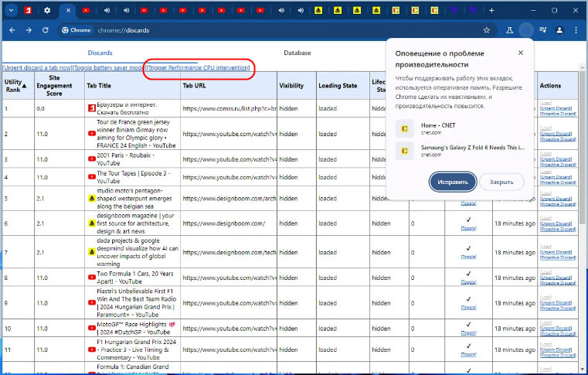
Task: Click the highlighted performance icon in the toolbar
Action: pos(526,30)
